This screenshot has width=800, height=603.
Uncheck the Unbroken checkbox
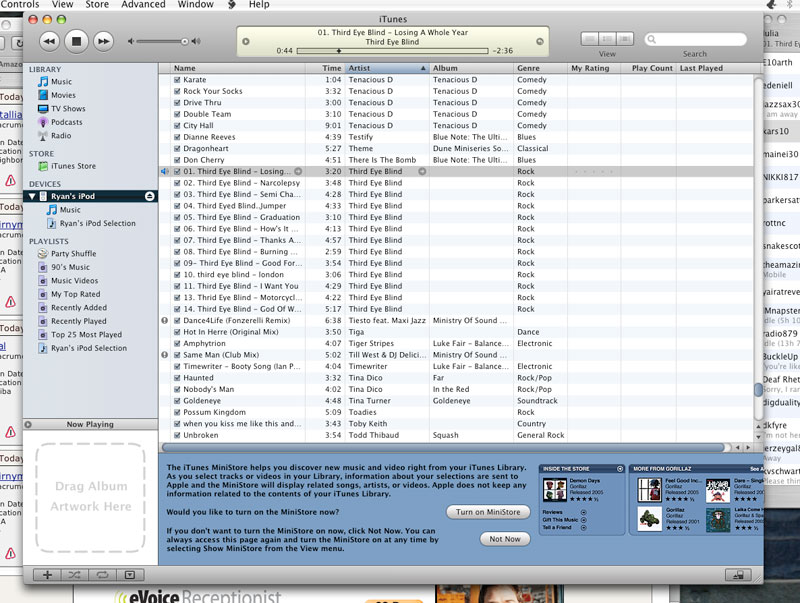pos(177,436)
